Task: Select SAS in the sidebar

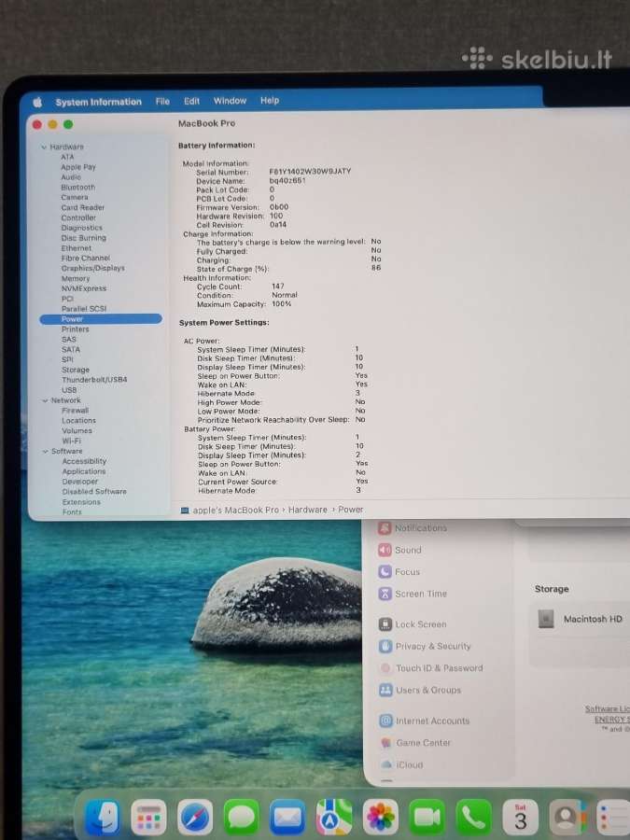Action: tap(68, 339)
